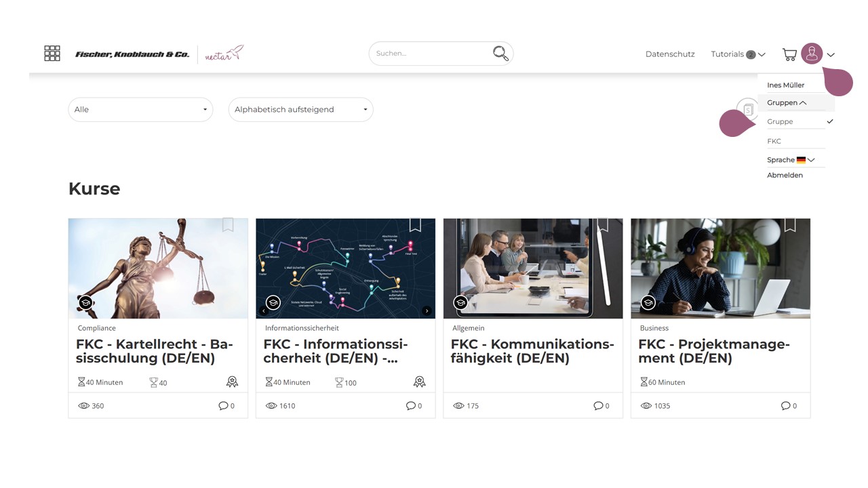Toggle bookmark on the Projektmanagement course
The image size is (868, 488).
[x=790, y=225]
